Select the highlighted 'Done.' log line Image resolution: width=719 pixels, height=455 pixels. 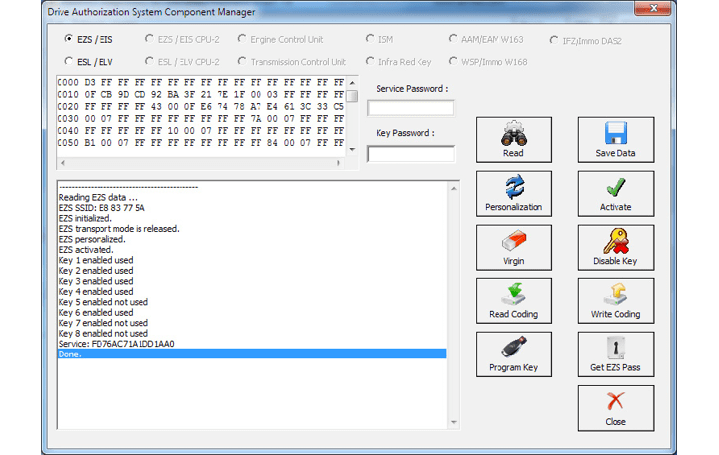coord(251,354)
